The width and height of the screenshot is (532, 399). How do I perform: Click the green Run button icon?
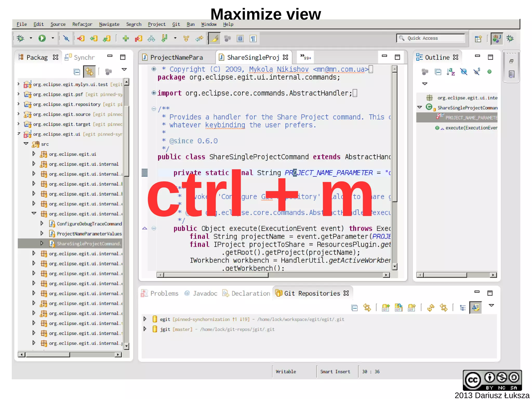pyautogui.click(x=42, y=38)
